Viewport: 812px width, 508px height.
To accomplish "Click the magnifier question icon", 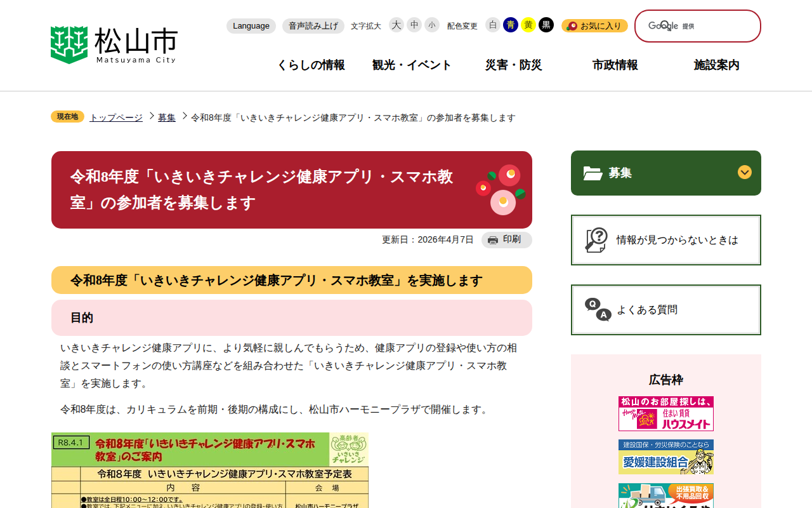I will [x=596, y=240].
